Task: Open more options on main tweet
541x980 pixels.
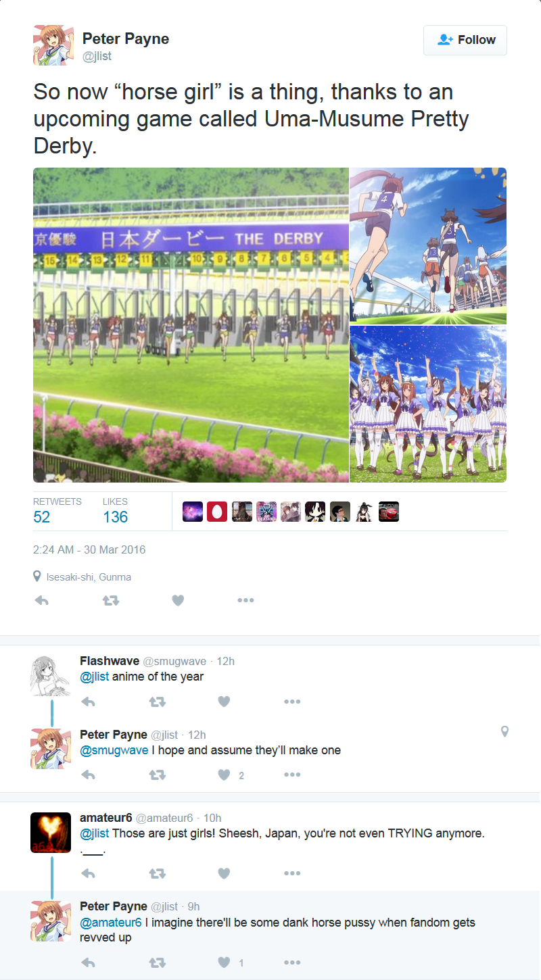Action: [245, 600]
